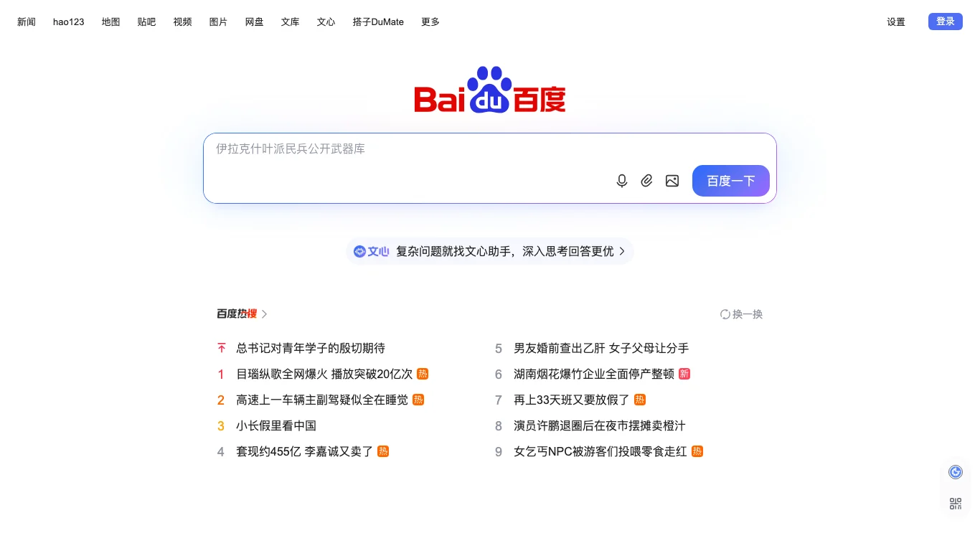Open hot search 演员许鹏退圈后在夜市摆摊
Screen dimensions: 980x551
pyautogui.click(x=600, y=425)
